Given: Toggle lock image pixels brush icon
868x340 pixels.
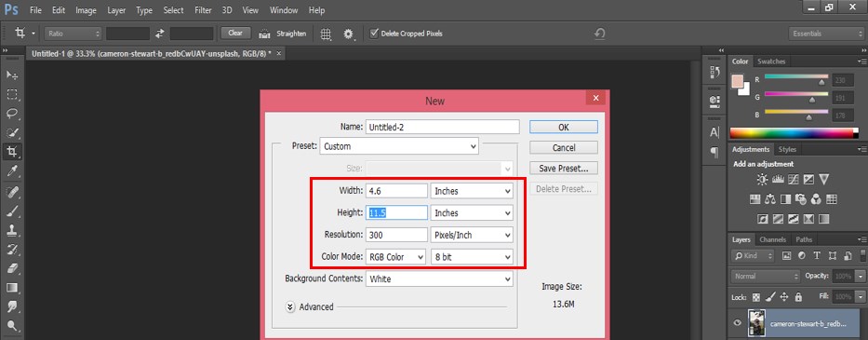Looking at the screenshot, I should 770,297.
